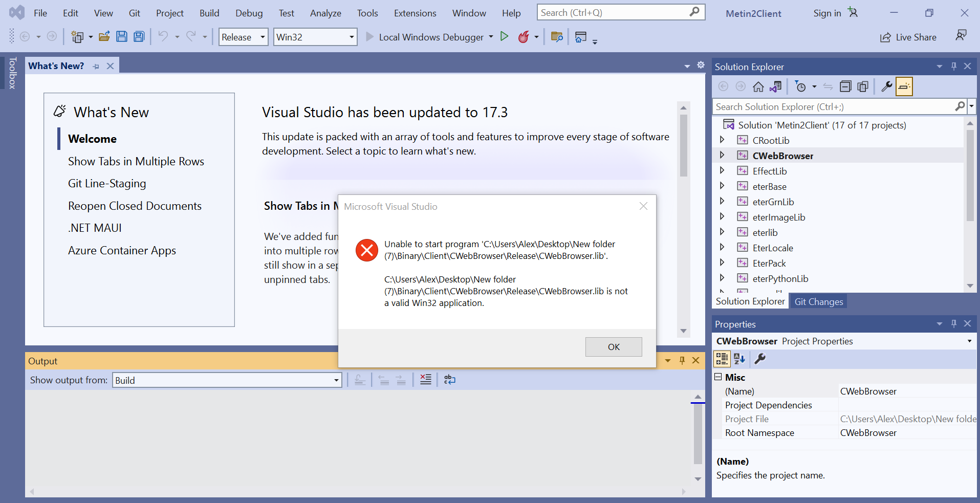Click OK in the error dialog

click(614, 347)
